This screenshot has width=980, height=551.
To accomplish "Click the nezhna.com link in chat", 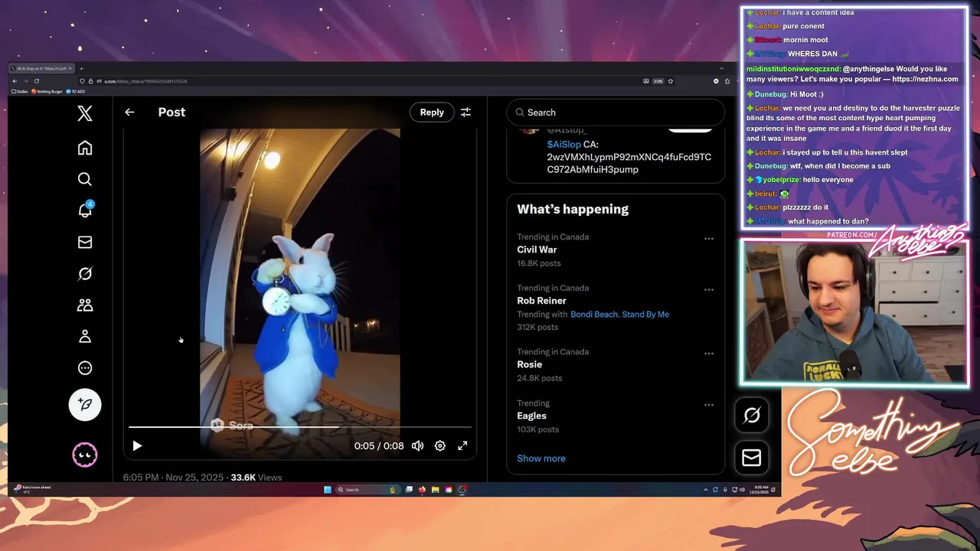I will pos(925,79).
